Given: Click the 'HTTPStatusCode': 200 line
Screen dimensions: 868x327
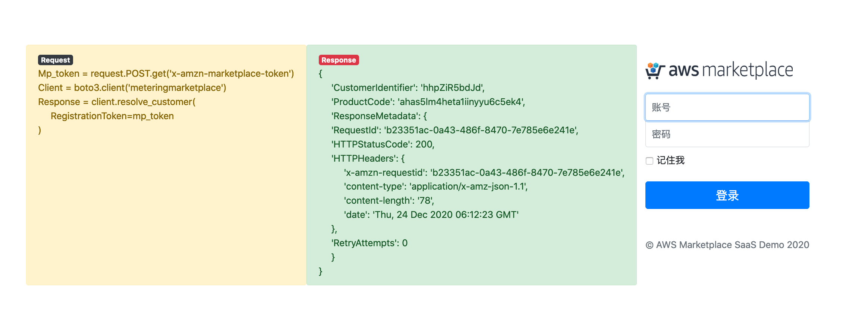Looking at the screenshot, I should [x=383, y=145].
